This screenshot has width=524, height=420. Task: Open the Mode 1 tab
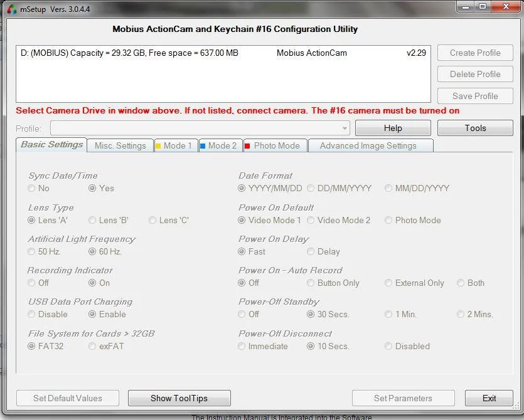(x=176, y=146)
